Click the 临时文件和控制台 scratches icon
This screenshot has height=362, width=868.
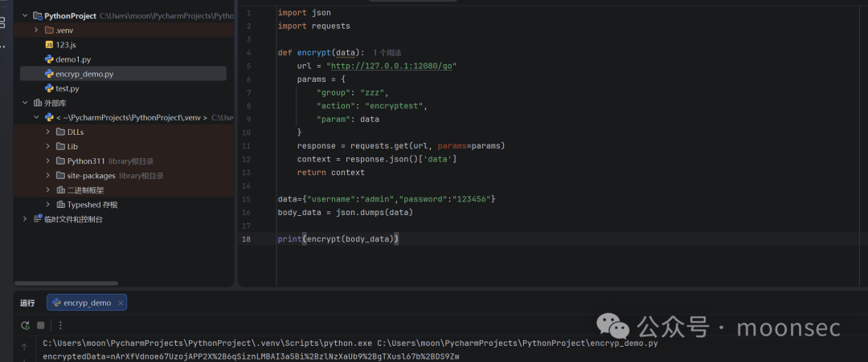click(38, 219)
